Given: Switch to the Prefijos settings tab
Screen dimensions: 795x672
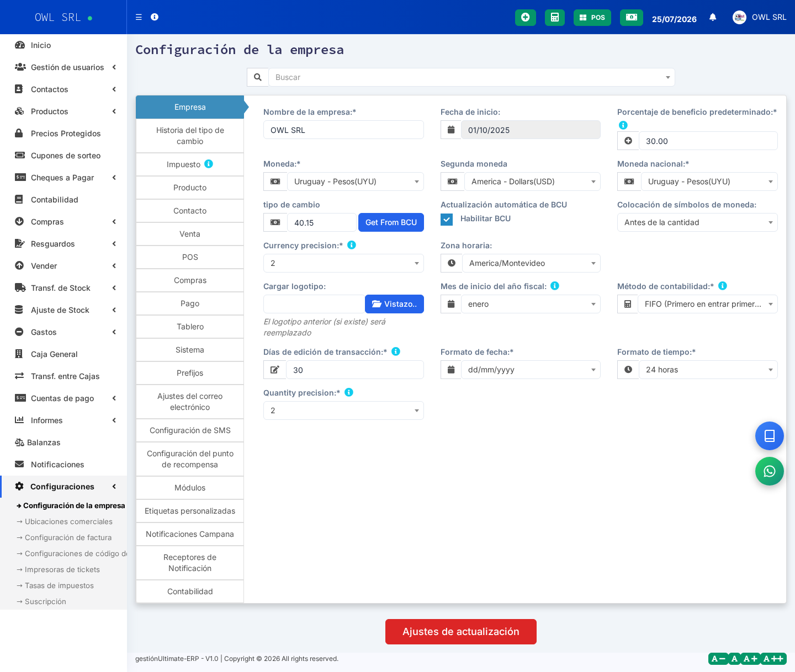Looking at the screenshot, I should pyautogui.click(x=190, y=373).
